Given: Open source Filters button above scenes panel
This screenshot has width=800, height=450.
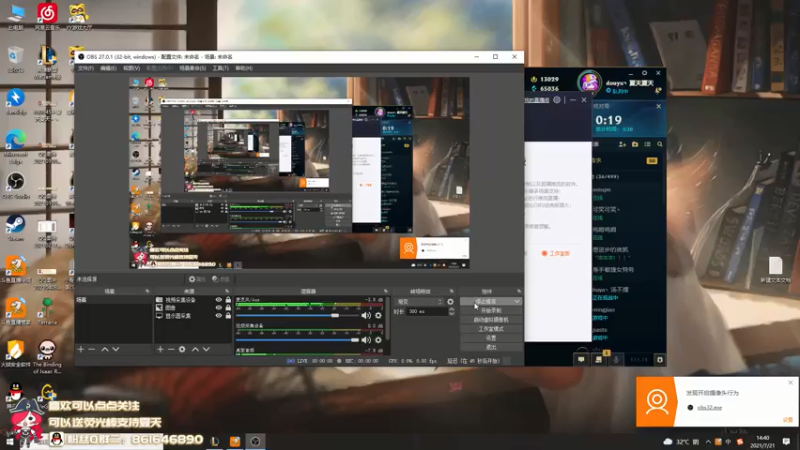Looking at the screenshot, I should 221,279.
